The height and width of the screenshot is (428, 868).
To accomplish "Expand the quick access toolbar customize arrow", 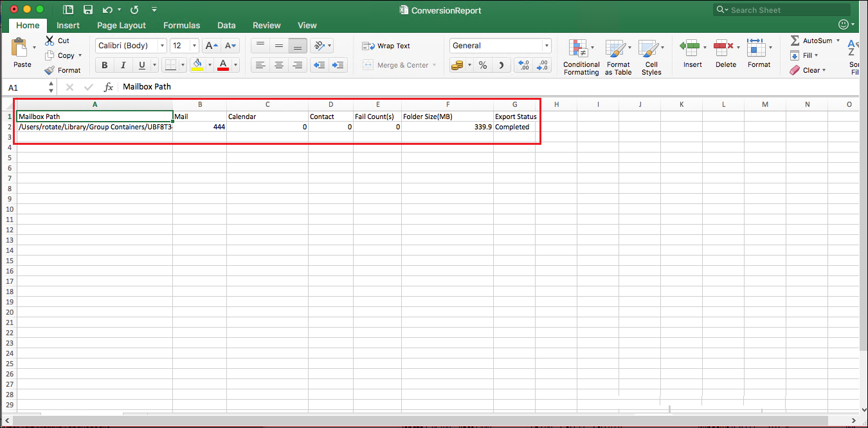I will (x=154, y=10).
